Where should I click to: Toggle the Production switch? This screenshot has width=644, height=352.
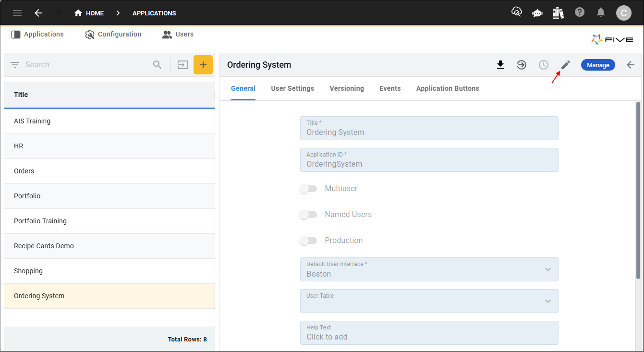point(308,241)
